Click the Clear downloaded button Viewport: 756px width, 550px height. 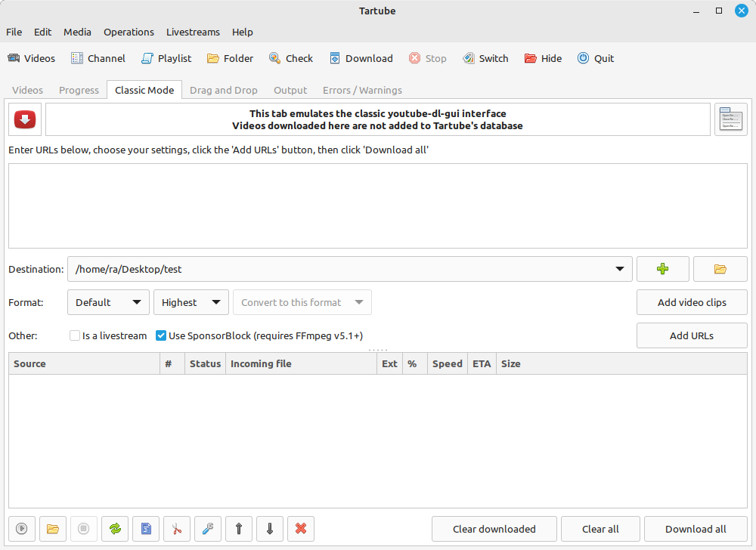pyautogui.click(x=494, y=529)
